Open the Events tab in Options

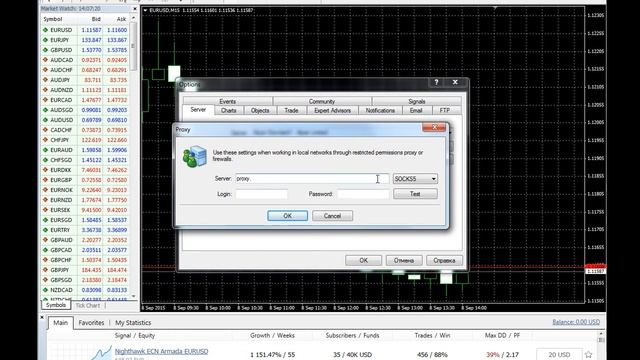pos(227,101)
